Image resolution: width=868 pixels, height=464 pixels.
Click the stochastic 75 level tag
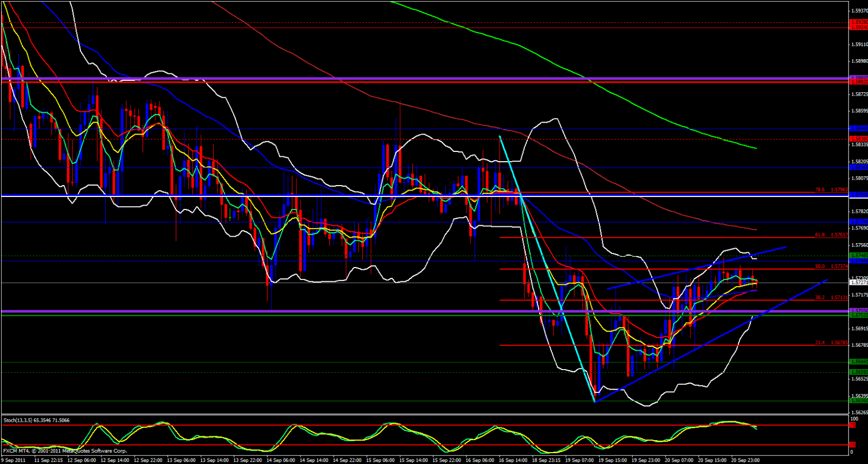tap(852, 425)
